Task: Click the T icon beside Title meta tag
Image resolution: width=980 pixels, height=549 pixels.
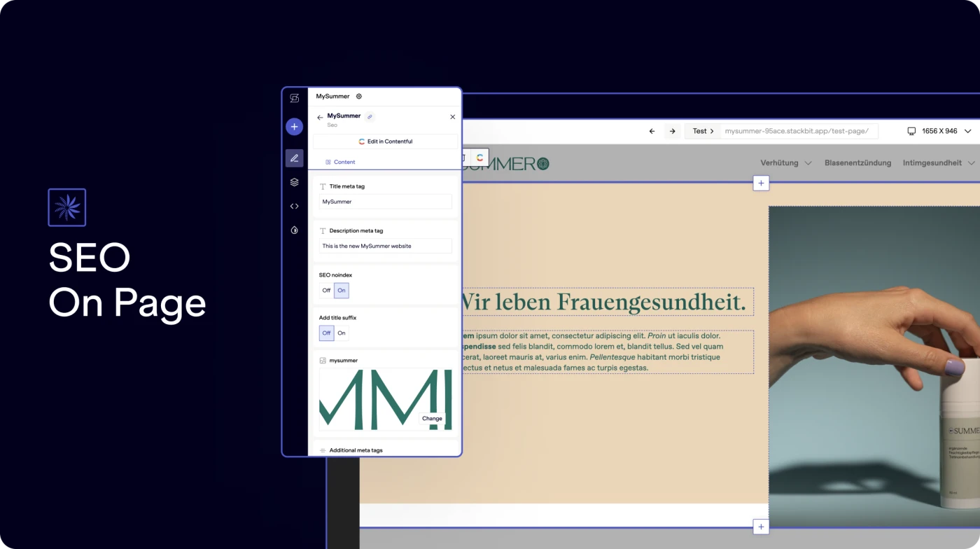Action: coord(323,187)
